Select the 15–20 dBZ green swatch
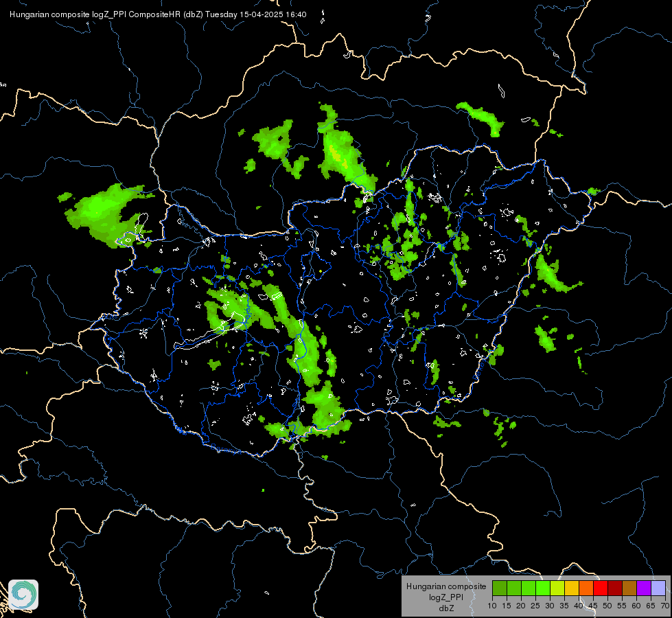 (514, 588)
